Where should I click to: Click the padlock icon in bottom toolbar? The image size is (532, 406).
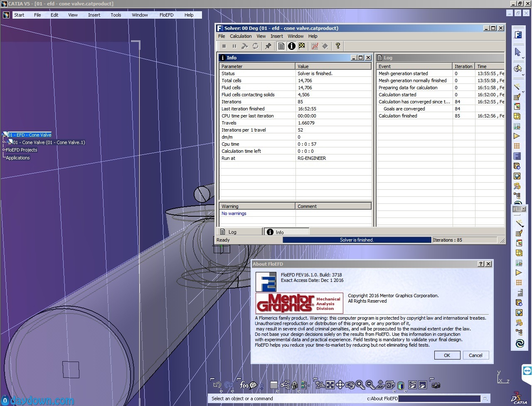tap(295, 385)
